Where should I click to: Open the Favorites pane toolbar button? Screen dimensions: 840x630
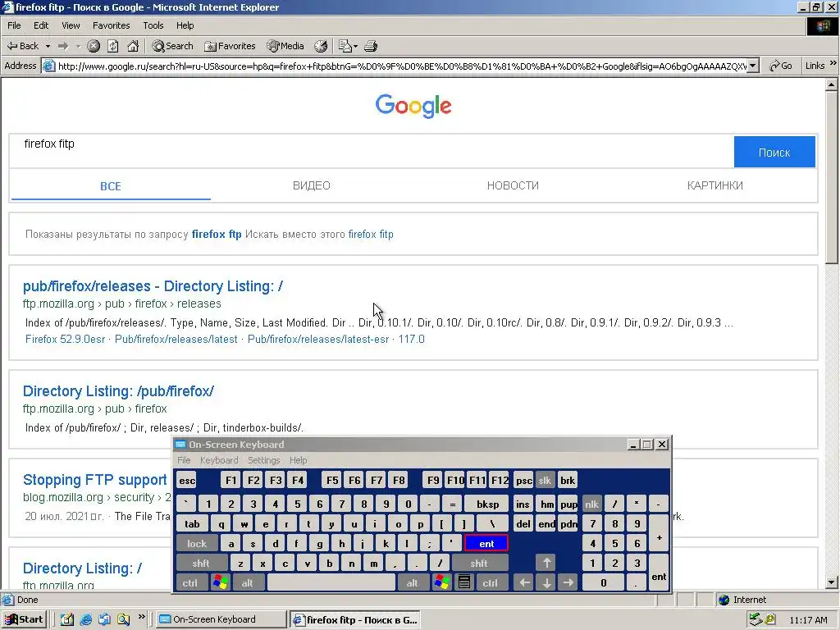230,46
